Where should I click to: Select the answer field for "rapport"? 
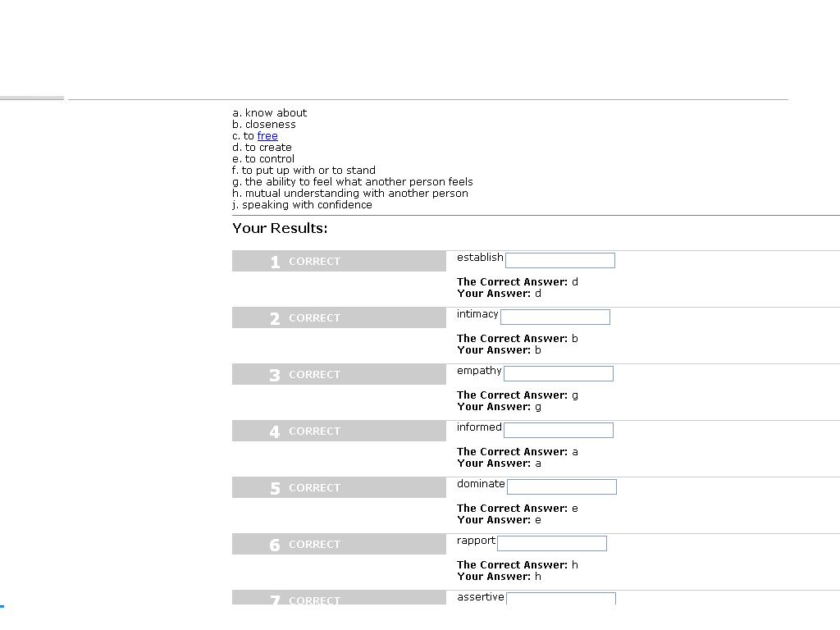click(x=552, y=543)
